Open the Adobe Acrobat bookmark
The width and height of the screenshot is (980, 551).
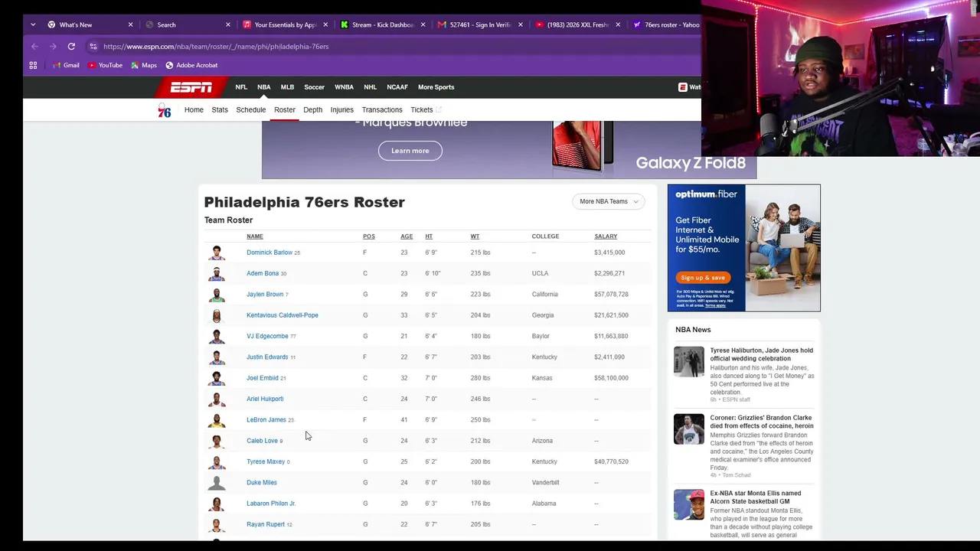click(191, 65)
